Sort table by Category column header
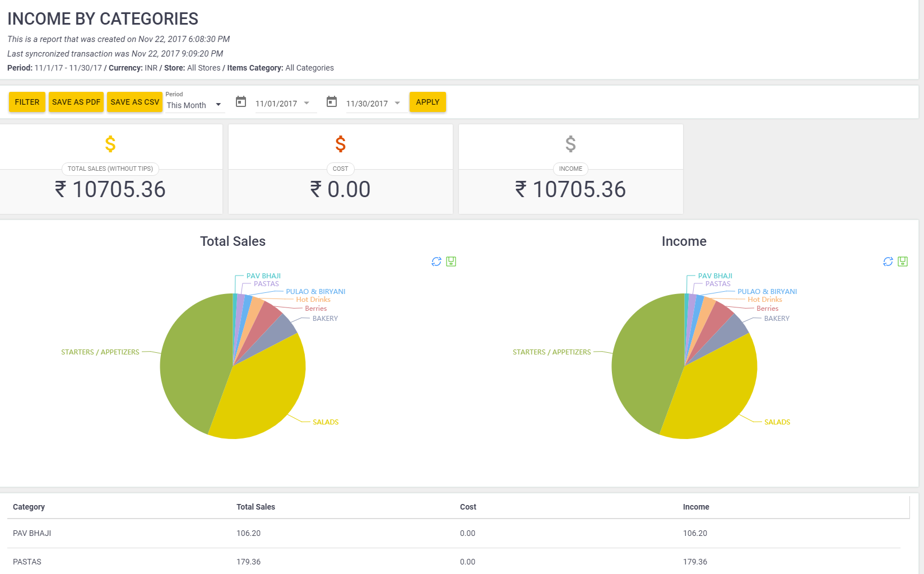 [29, 507]
